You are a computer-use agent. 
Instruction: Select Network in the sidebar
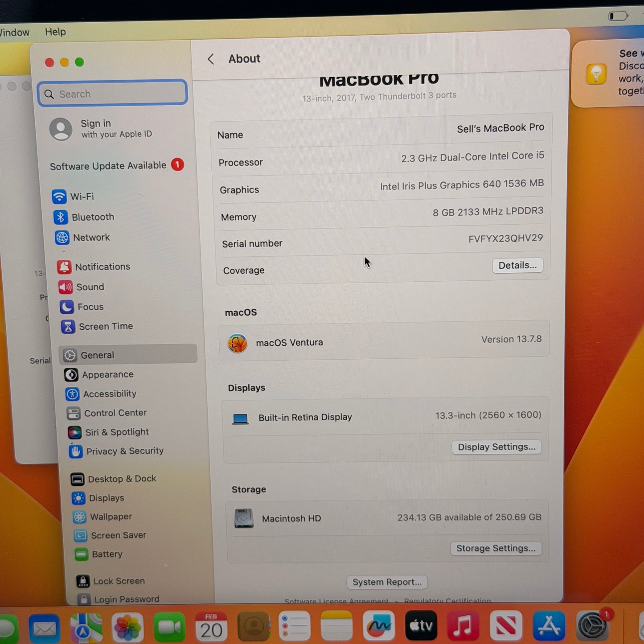(82, 238)
